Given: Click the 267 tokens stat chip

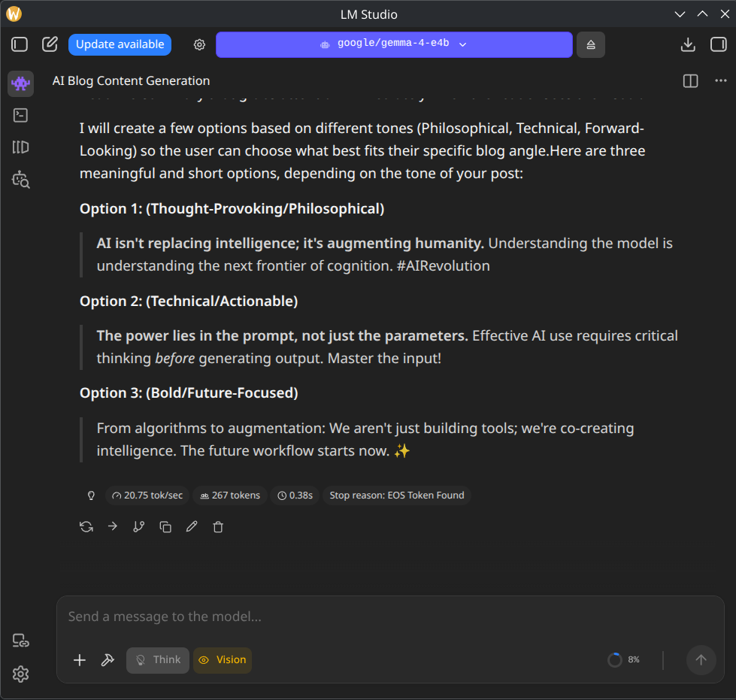Looking at the screenshot, I should (x=230, y=495).
